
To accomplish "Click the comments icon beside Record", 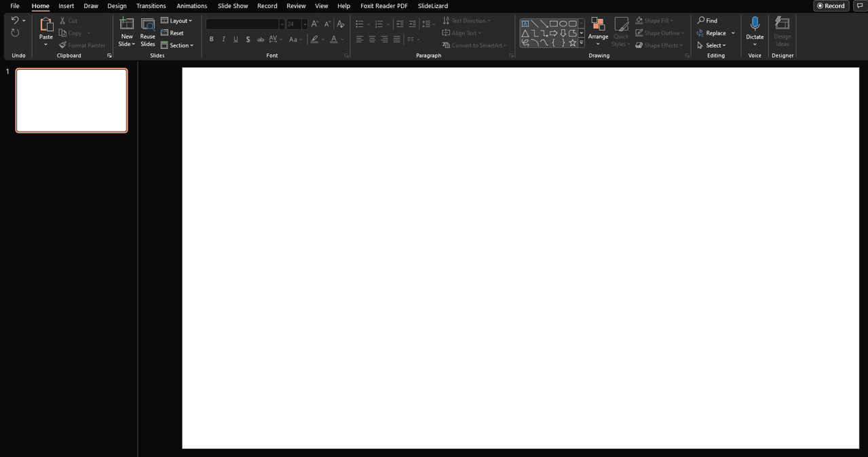I will pyautogui.click(x=860, y=6).
